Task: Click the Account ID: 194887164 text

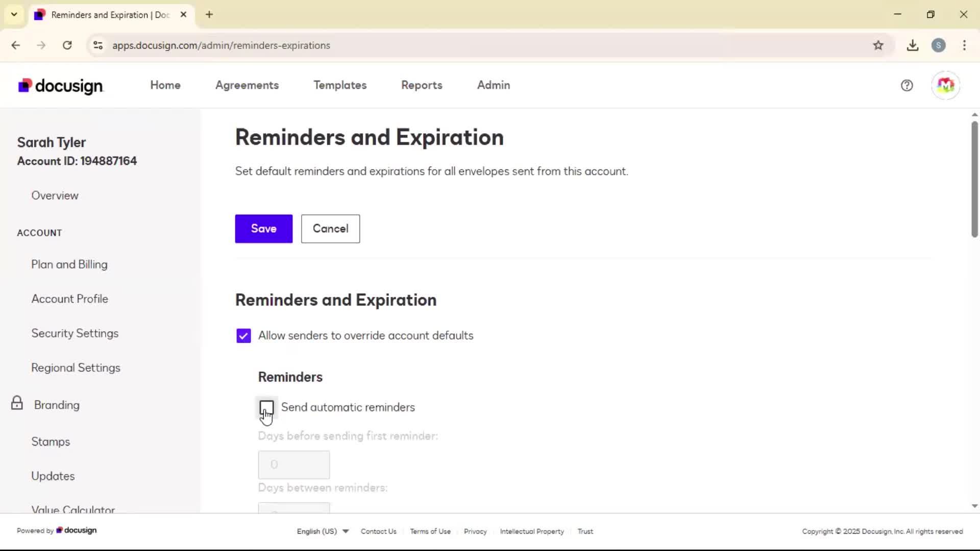Action: tap(77, 161)
